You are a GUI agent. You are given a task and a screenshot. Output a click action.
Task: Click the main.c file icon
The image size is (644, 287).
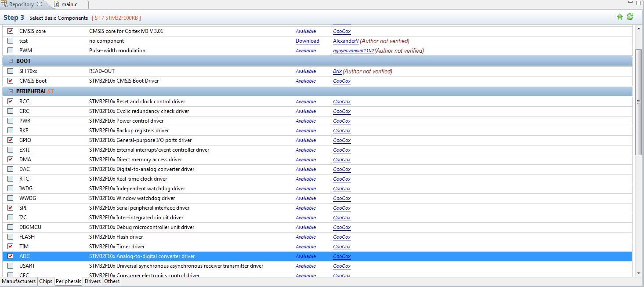pos(56,4)
